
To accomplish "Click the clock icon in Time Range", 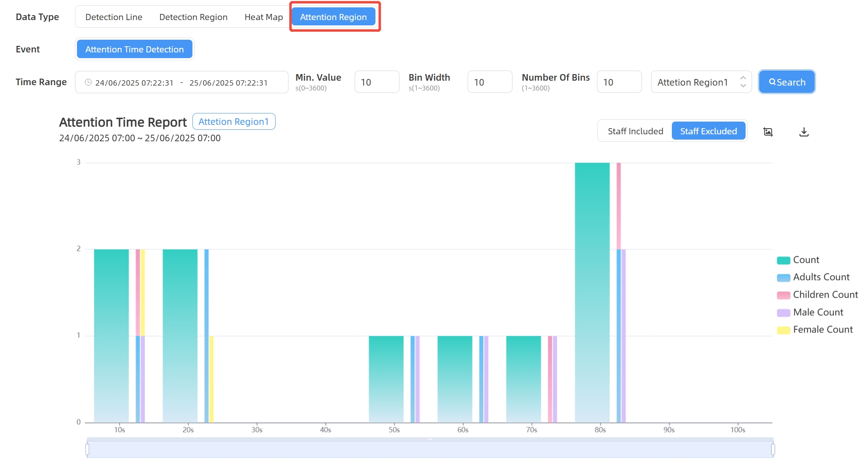I will [88, 82].
